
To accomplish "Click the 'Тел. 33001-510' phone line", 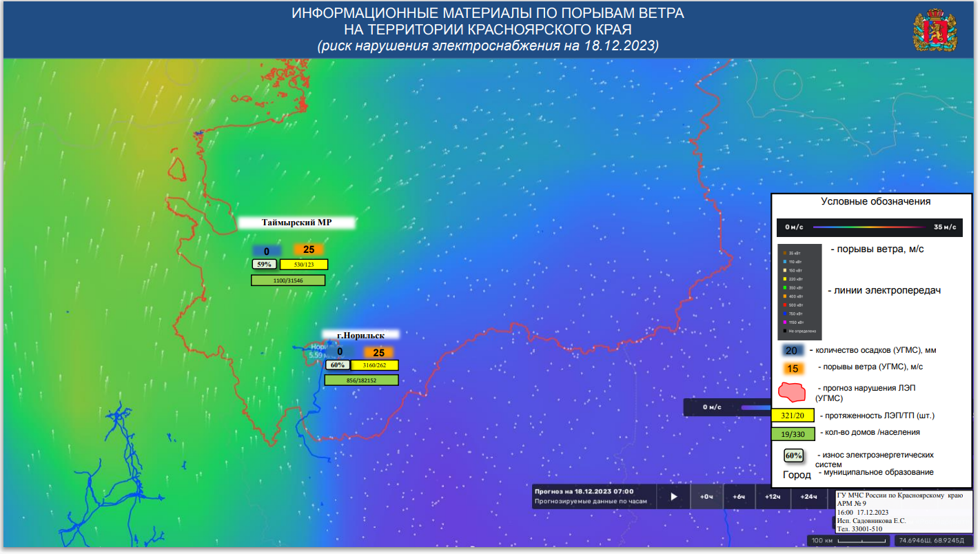I will [859, 529].
